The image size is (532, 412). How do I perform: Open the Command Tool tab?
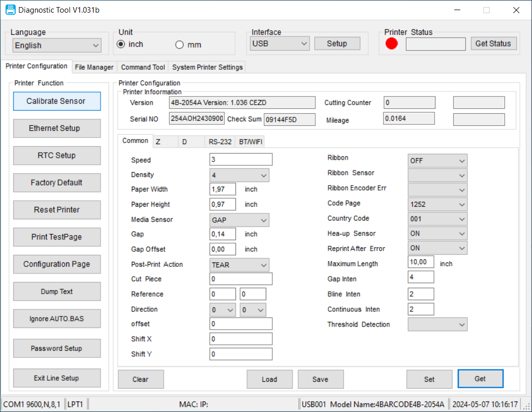(143, 67)
